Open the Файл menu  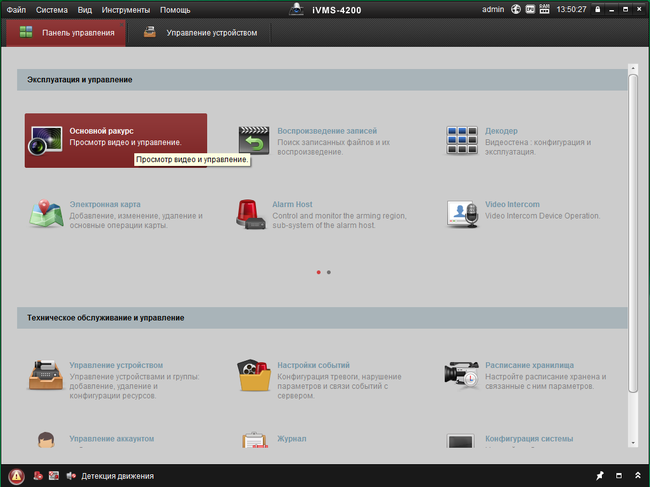tap(16, 10)
